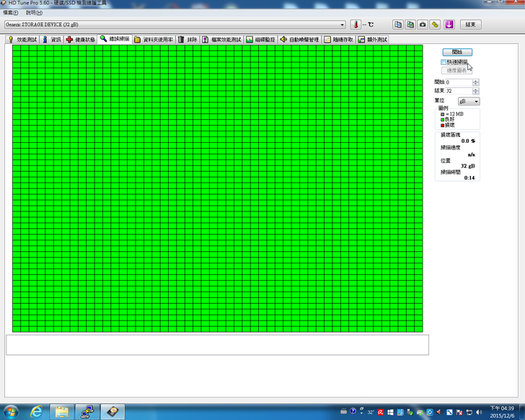525x420 pixels.
Task: Decrease the 結束 end value with spinner
Action: [x=475, y=93]
